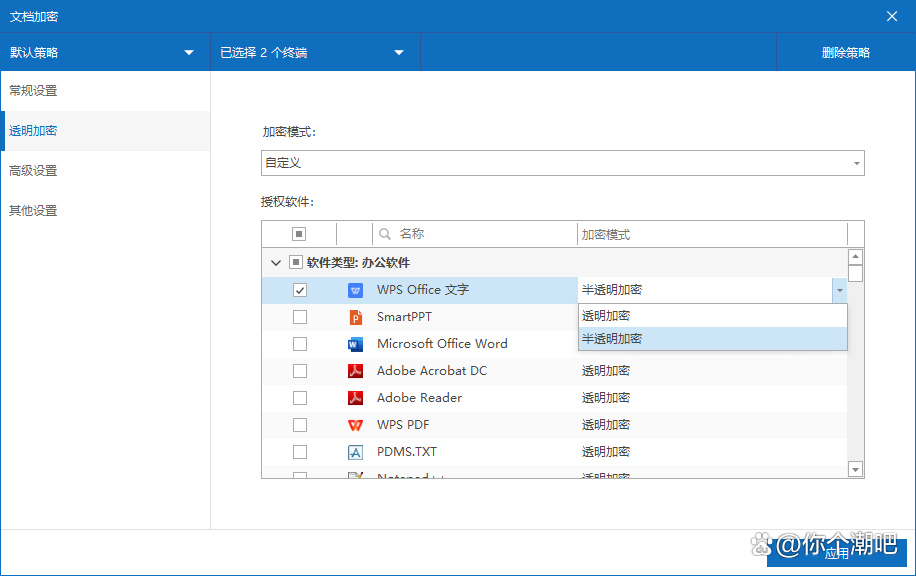The height and width of the screenshot is (576, 916).
Task: Click the Adobe Acrobat DC icon
Action: (355, 371)
